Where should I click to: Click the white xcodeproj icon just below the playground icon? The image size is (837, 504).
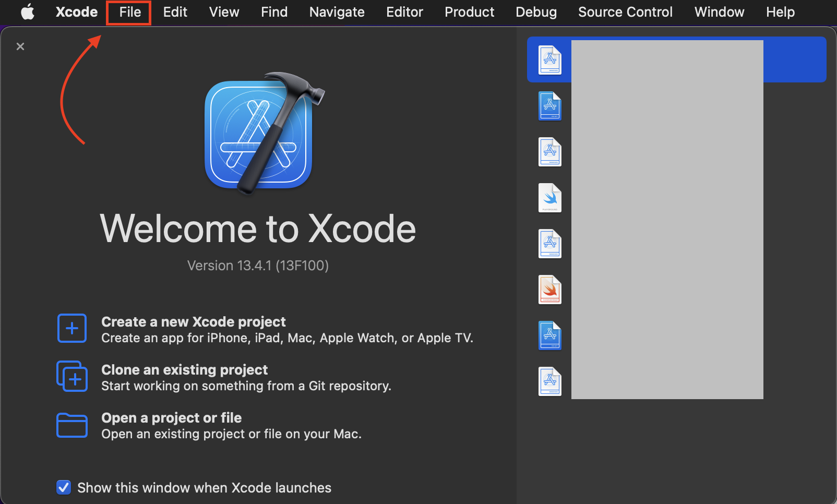[550, 244]
